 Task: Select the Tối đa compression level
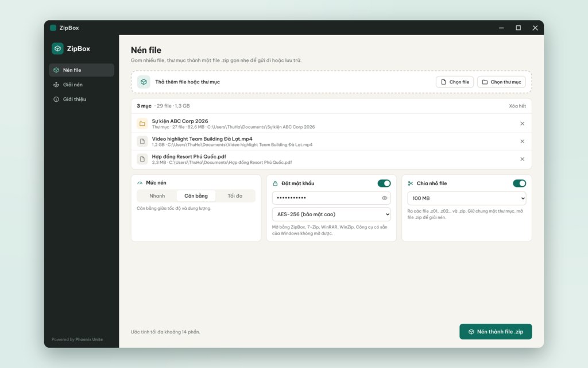pos(235,196)
